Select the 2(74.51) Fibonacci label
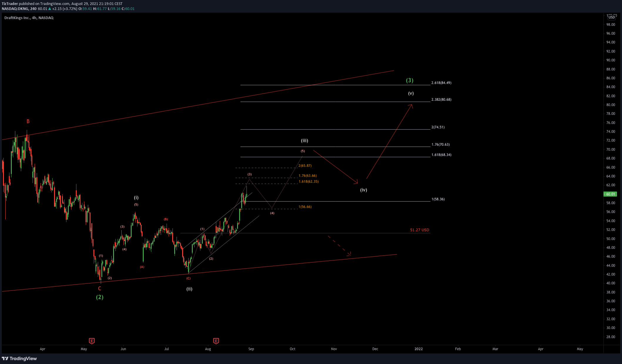The width and height of the screenshot is (622, 364). tap(438, 127)
